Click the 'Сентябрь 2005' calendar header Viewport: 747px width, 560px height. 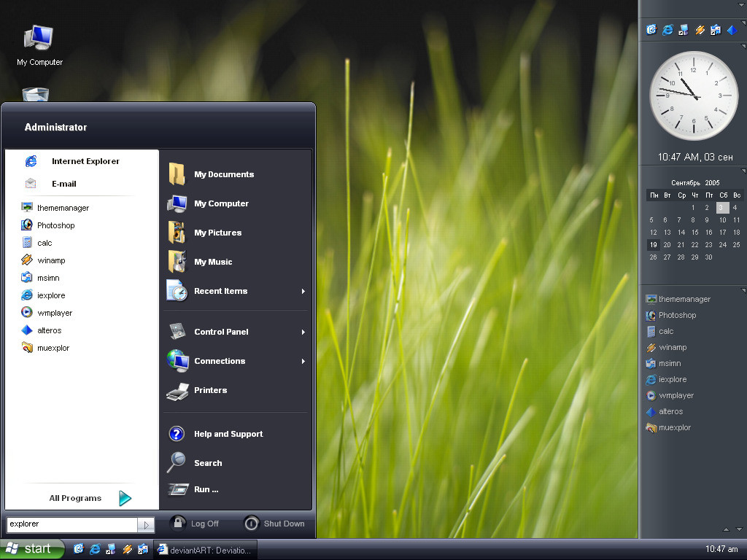click(695, 183)
